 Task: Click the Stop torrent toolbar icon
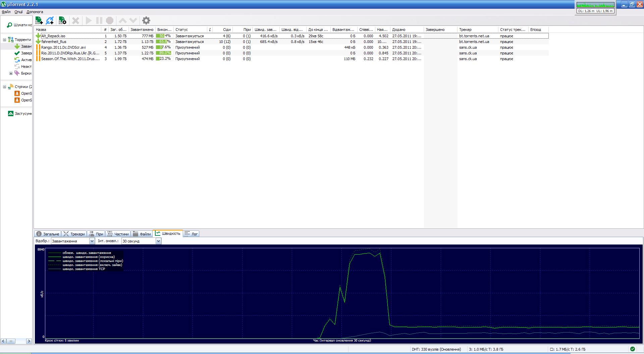pos(110,20)
